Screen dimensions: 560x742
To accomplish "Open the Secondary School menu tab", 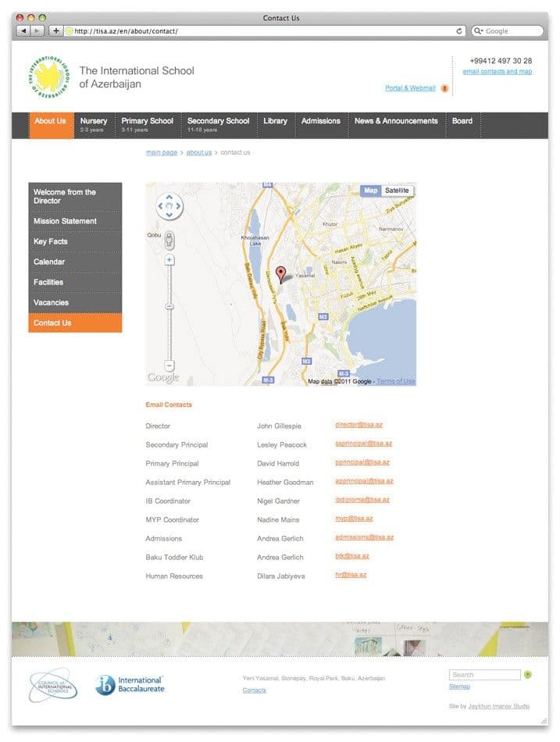I will [x=218, y=126].
